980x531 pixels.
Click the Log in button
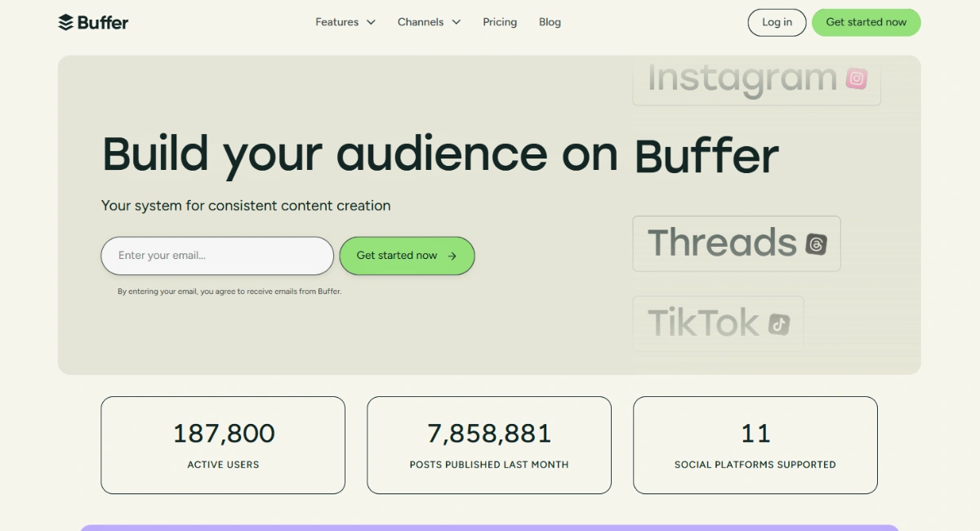click(777, 22)
